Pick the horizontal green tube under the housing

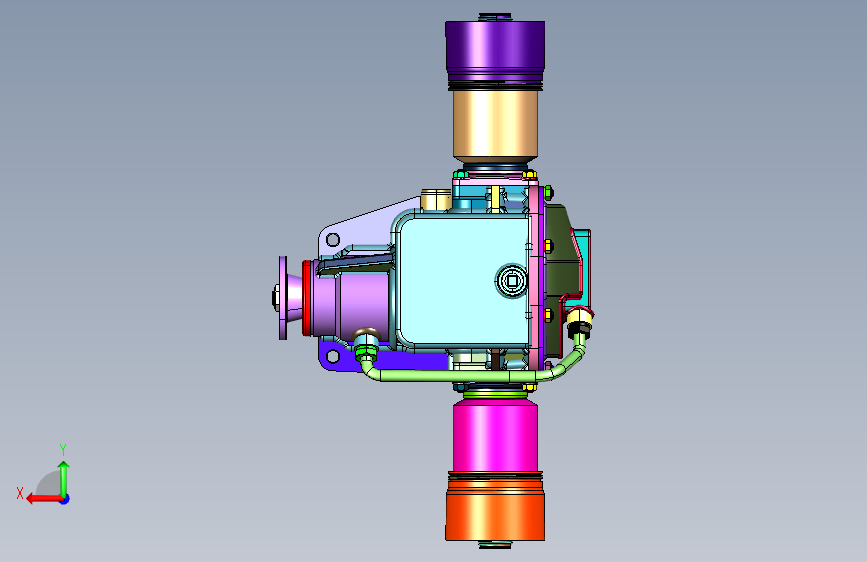[x=459, y=377]
